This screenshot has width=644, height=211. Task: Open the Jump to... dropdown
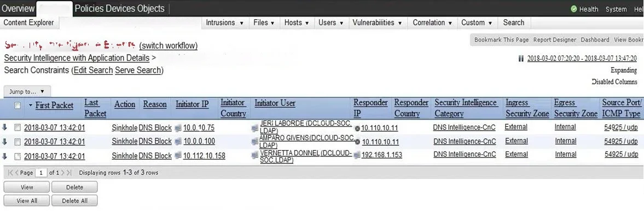coord(27,91)
